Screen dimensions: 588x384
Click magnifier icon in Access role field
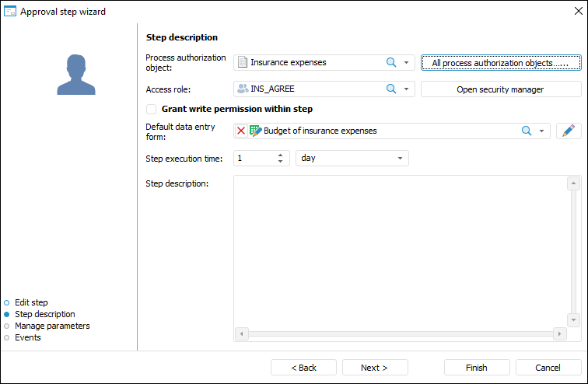pos(391,89)
